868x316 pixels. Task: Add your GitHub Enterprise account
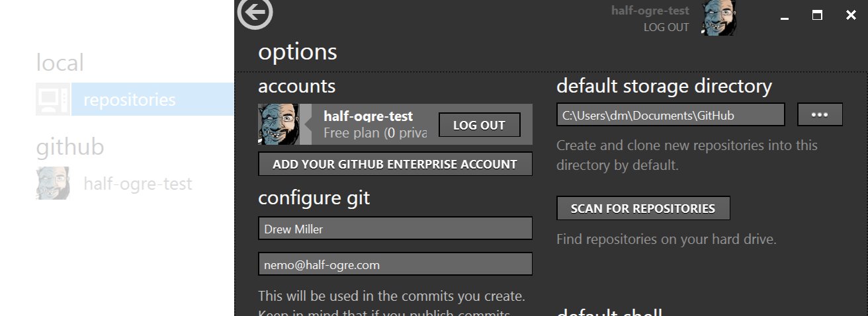(x=395, y=164)
